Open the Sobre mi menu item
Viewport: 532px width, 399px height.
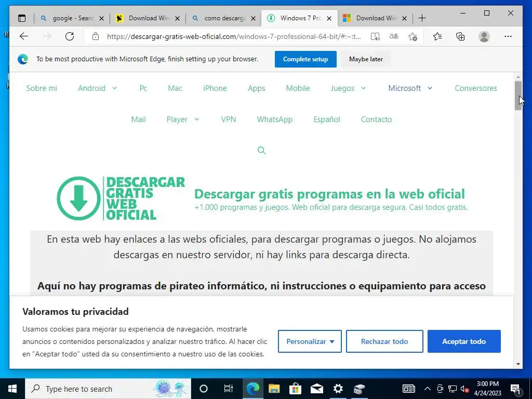click(42, 88)
